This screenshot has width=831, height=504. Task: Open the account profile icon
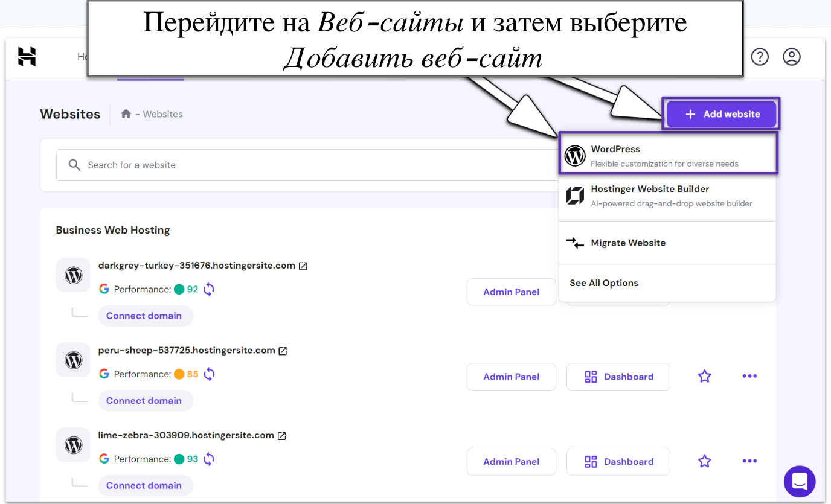pos(792,57)
